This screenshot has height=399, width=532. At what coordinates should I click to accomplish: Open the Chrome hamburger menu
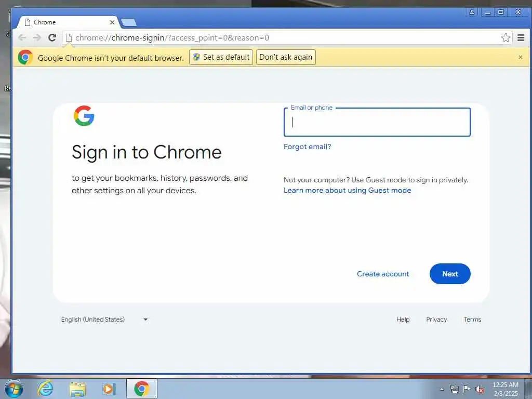coord(521,37)
